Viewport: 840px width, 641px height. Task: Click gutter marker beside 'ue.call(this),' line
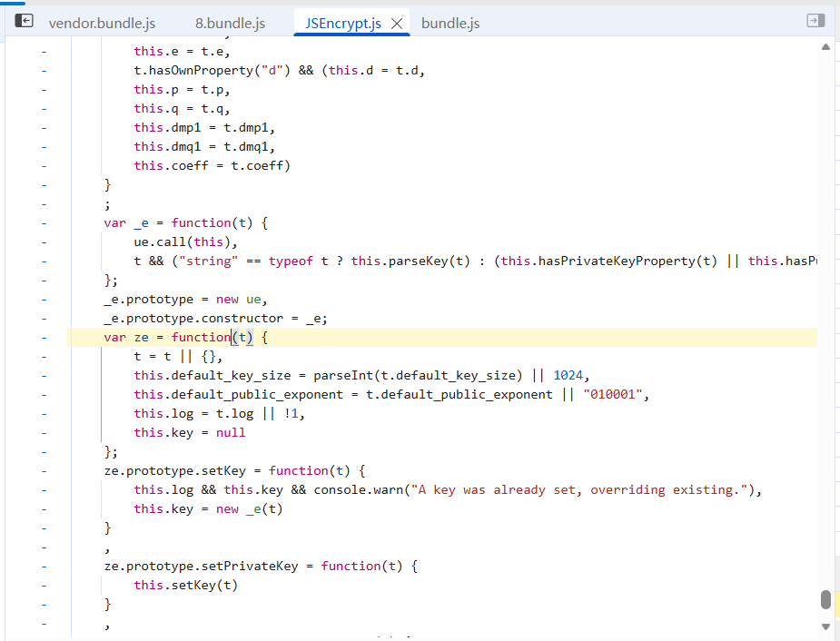(44, 242)
